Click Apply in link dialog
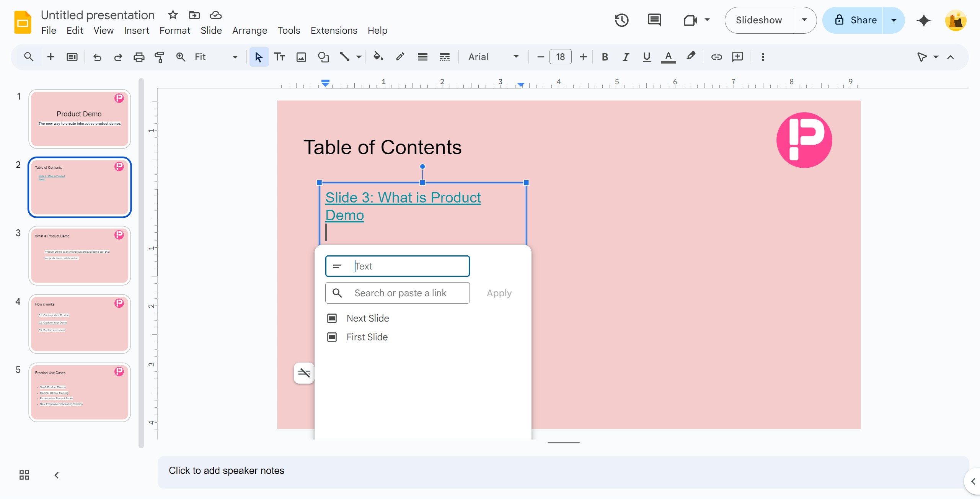The height and width of the screenshot is (500, 980). click(x=499, y=293)
